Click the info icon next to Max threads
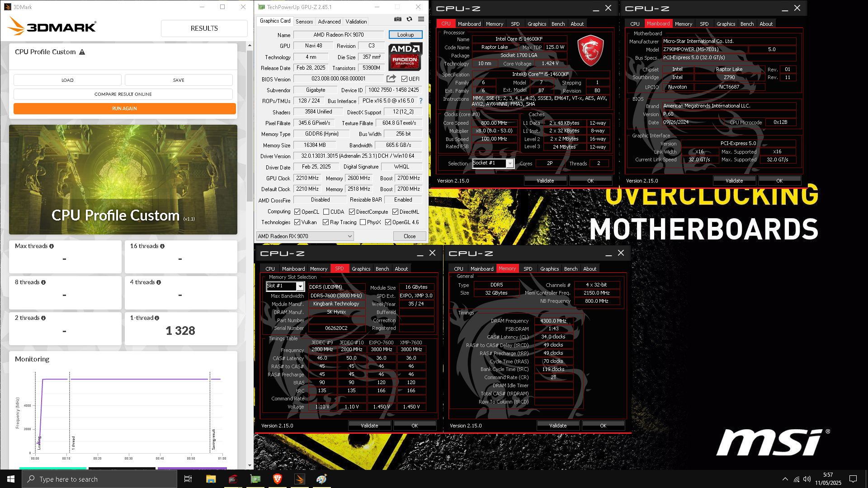The height and width of the screenshot is (488, 868). [52, 246]
